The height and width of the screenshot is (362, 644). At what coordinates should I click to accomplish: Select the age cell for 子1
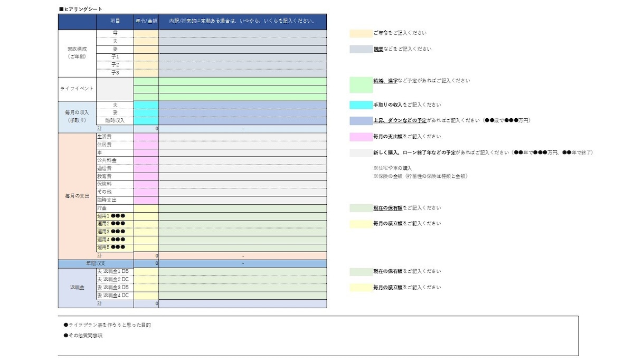click(x=146, y=57)
